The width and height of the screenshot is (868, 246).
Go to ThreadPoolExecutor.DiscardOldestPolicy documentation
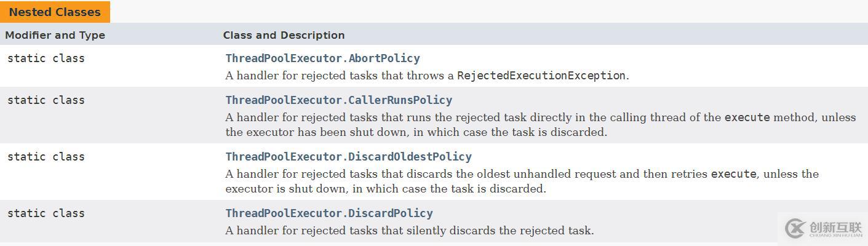348,157
